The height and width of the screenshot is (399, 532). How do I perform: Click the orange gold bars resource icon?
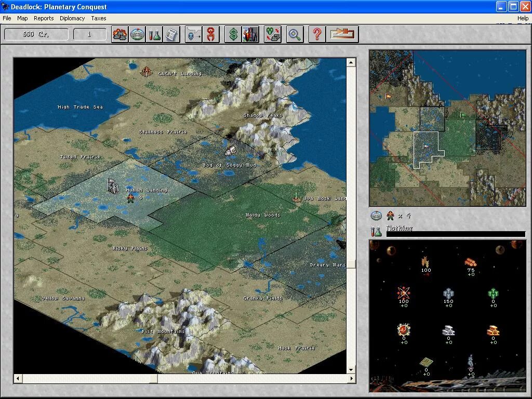(493, 330)
